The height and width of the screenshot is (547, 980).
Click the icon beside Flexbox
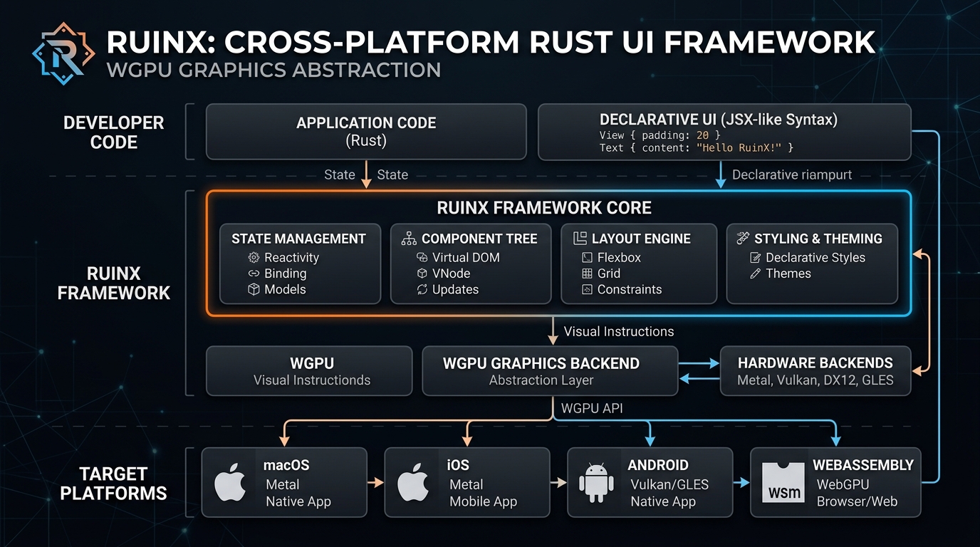pyautogui.click(x=587, y=258)
